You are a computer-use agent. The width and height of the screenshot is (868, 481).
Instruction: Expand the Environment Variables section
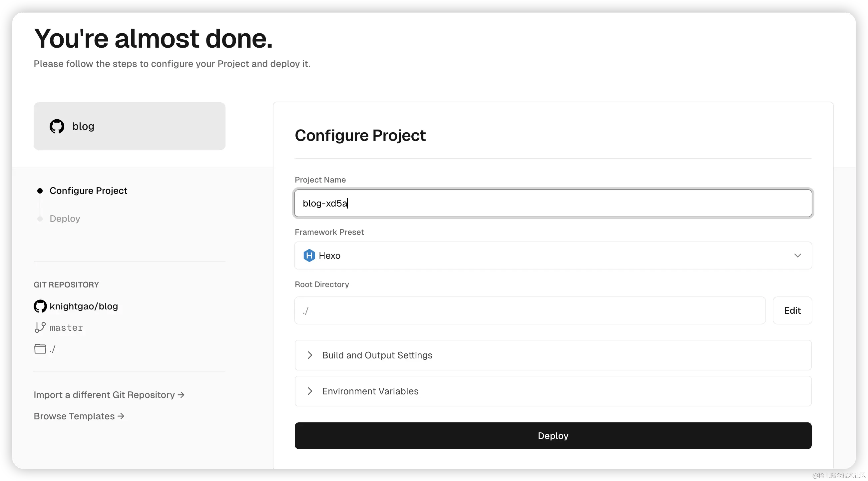click(370, 391)
